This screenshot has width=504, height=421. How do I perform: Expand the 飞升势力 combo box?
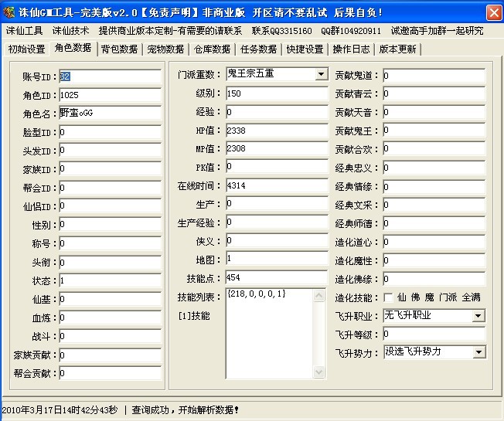pyautogui.click(x=478, y=352)
